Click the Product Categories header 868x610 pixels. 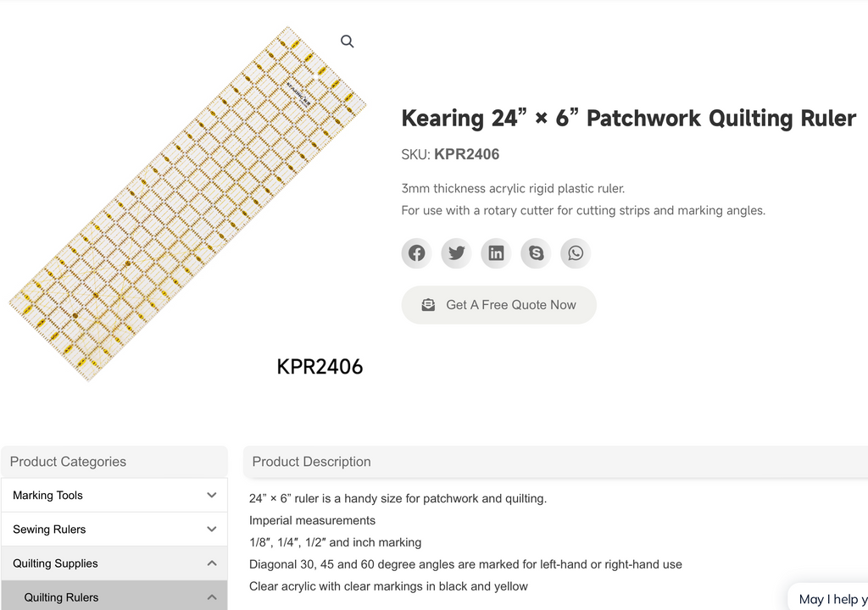point(67,462)
